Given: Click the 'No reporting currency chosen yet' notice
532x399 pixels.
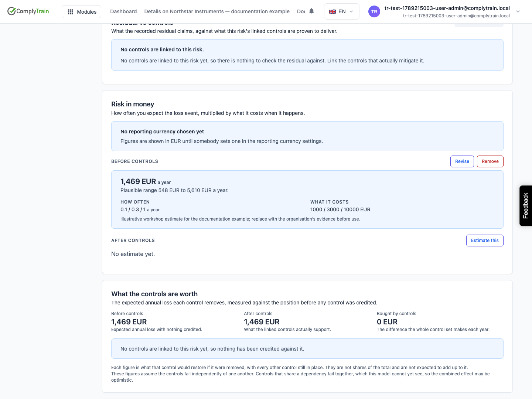Looking at the screenshot, I should (x=307, y=136).
